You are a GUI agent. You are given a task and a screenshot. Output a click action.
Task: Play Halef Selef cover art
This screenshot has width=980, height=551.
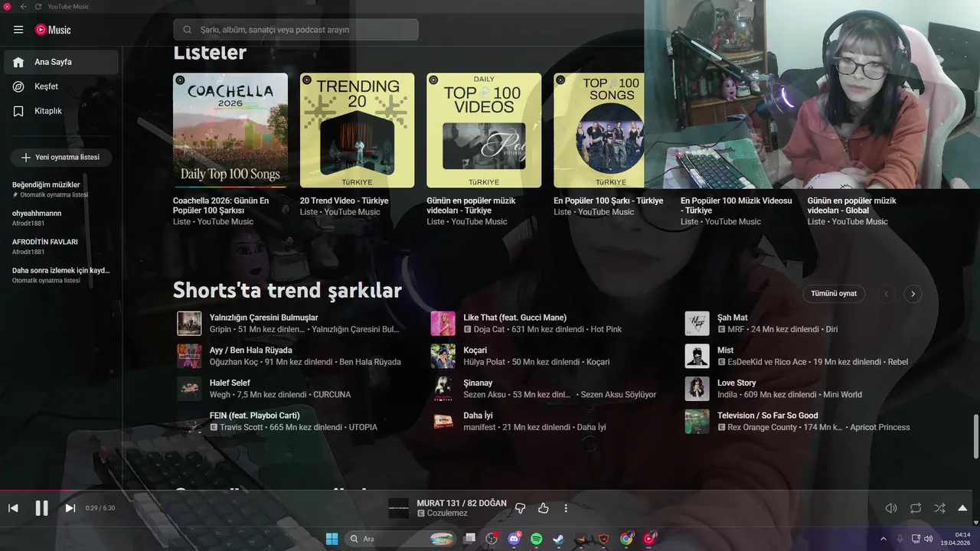pyautogui.click(x=189, y=389)
